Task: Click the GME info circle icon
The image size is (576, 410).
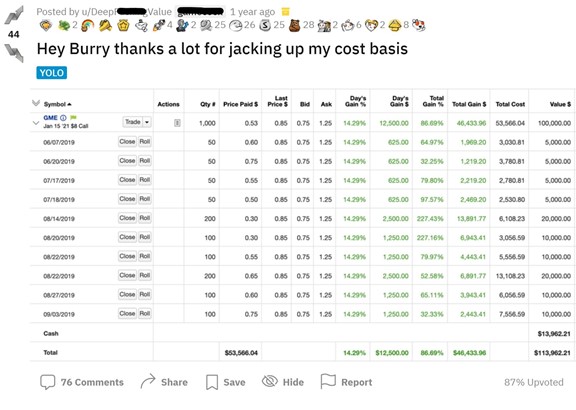Action: (x=63, y=118)
